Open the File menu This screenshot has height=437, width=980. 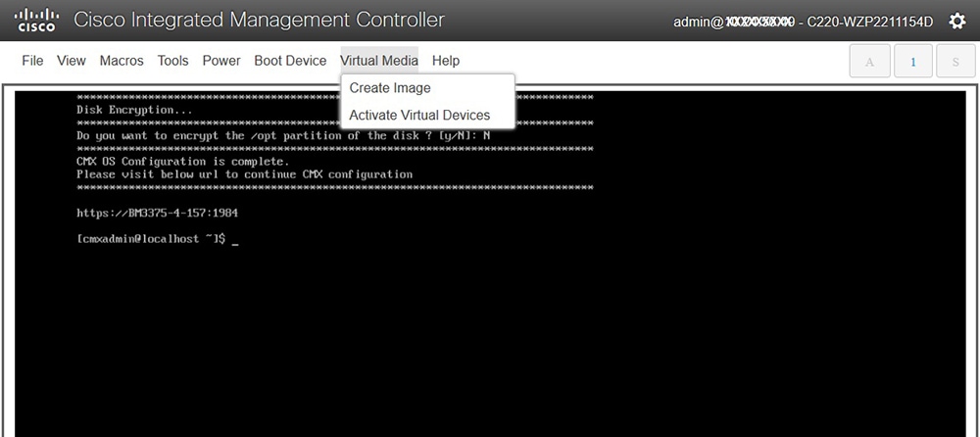pos(32,61)
